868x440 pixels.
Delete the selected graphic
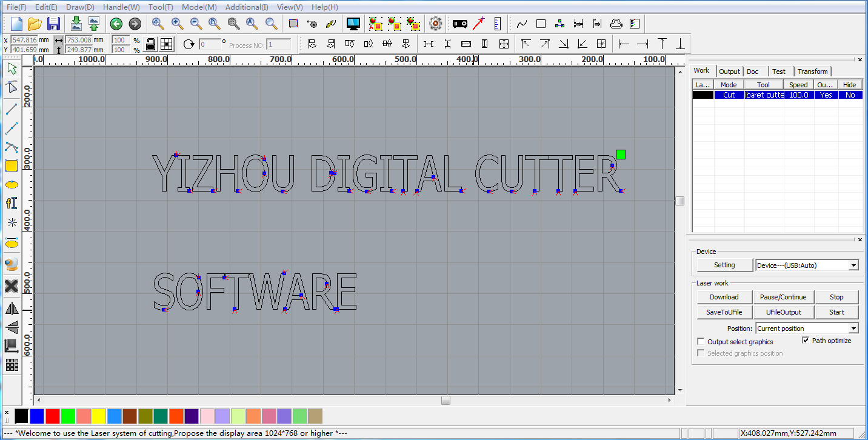12,286
